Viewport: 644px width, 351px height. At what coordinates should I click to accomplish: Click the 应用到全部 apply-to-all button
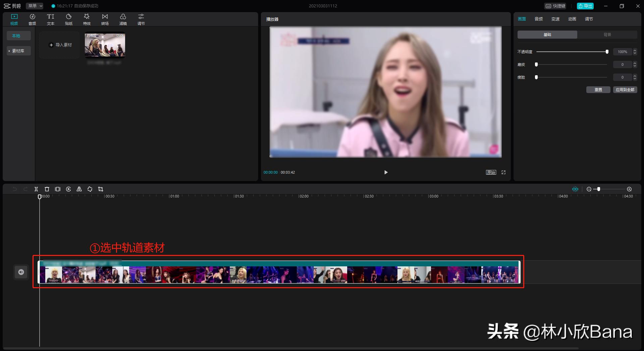click(x=625, y=90)
